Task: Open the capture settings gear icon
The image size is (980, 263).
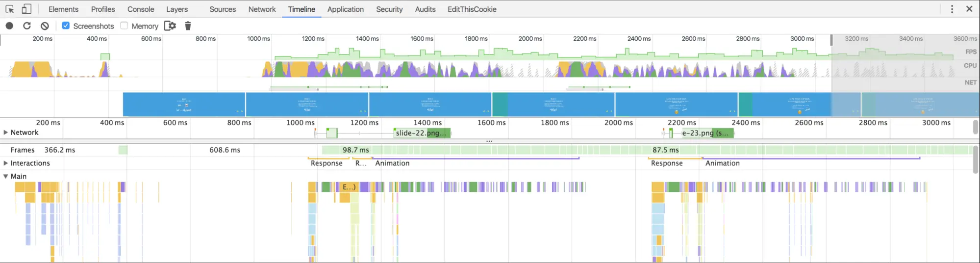Action: (x=170, y=26)
